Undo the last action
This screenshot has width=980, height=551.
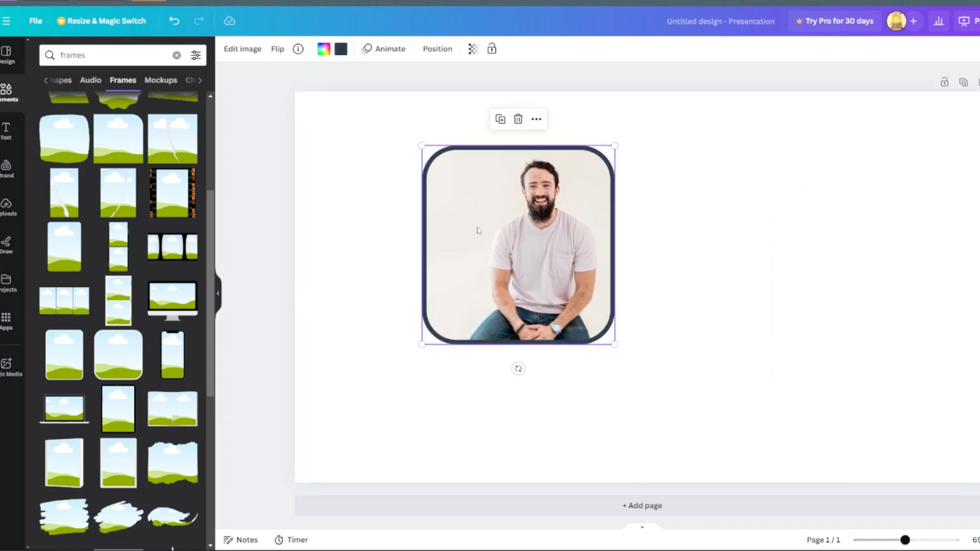click(x=174, y=21)
